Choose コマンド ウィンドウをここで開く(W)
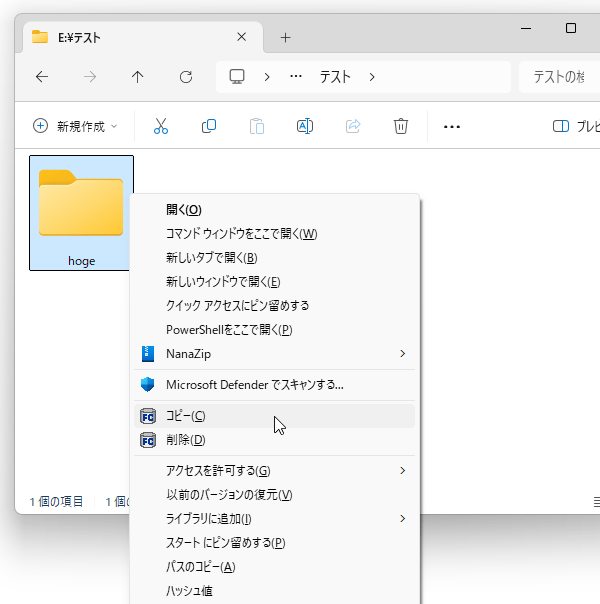600x604 pixels. point(274,234)
